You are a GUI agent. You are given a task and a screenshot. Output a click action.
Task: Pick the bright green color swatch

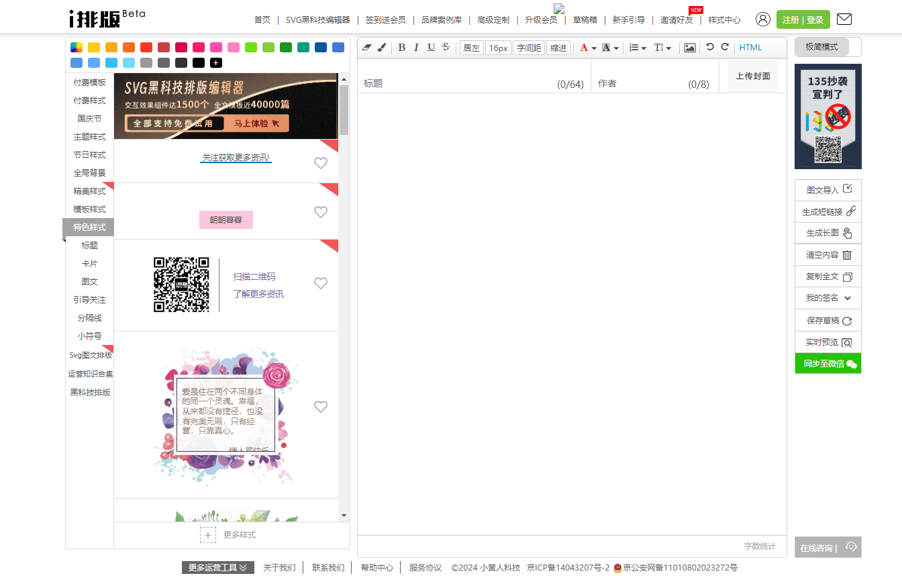[251, 47]
